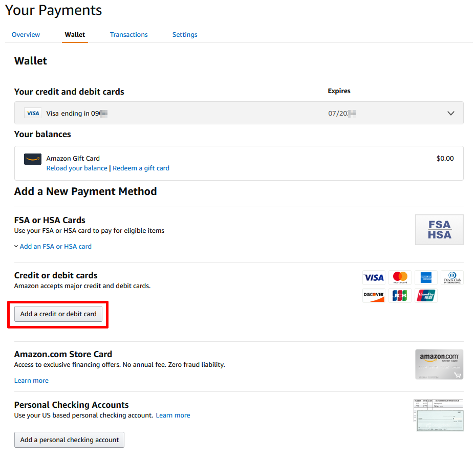
Task: Click the Amazon Gift Card icon
Action: pos(33,159)
